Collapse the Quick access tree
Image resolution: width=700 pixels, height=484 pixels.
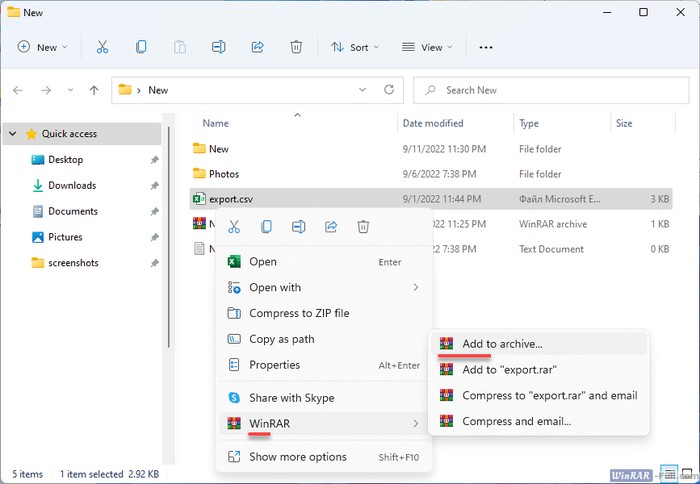[x=12, y=134]
